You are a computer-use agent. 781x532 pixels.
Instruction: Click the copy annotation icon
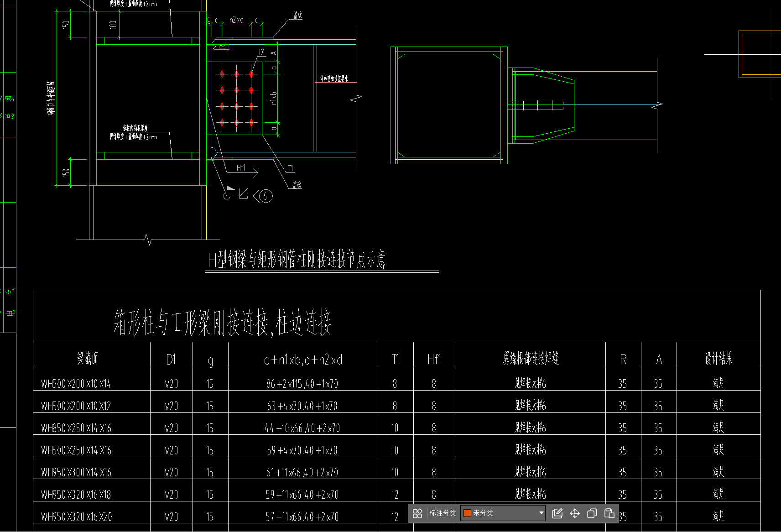[x=592, y=513]
